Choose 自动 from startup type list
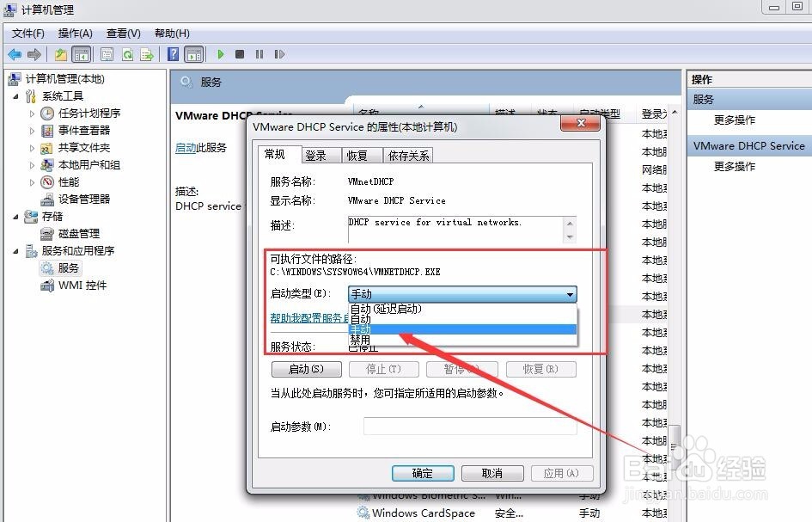The height and width of the screenshot is (522, 812). click(462, 319)
